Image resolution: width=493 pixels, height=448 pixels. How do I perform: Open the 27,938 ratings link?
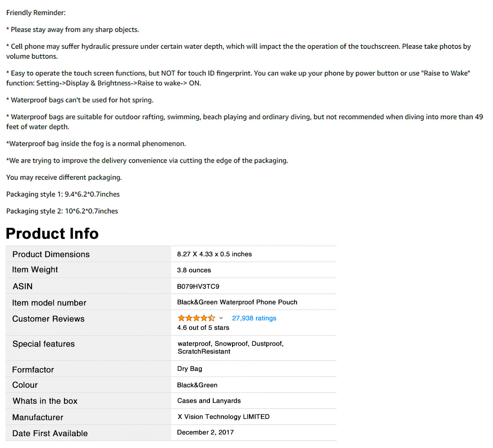click(254, 318)
